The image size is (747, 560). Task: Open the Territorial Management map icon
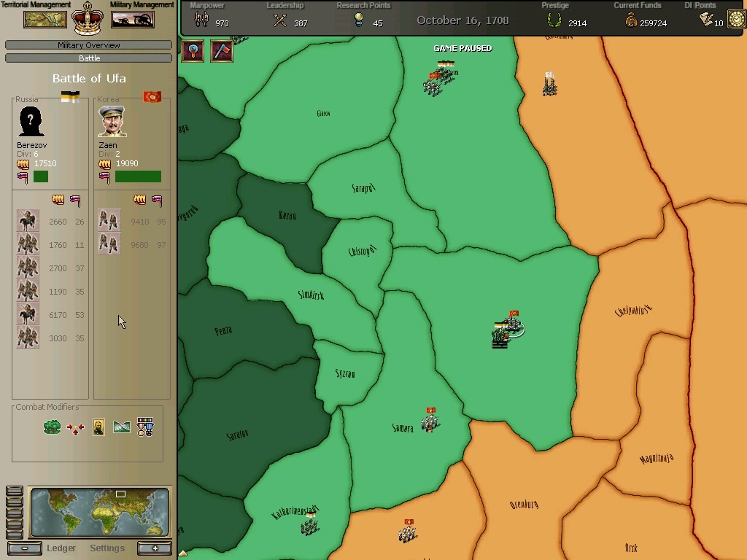[45, 20]
